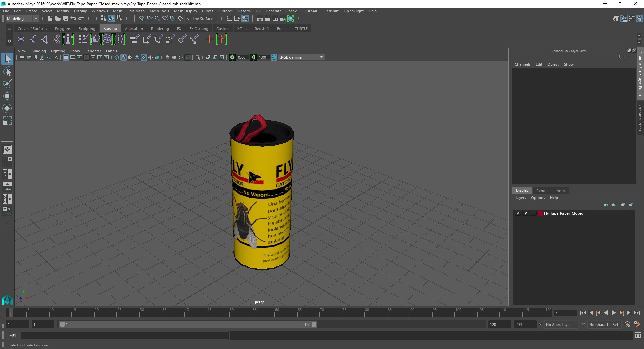Viewport: 644px width, 349px height.
Task: Click the Open Scene folder icon
Action: [58, 19]
